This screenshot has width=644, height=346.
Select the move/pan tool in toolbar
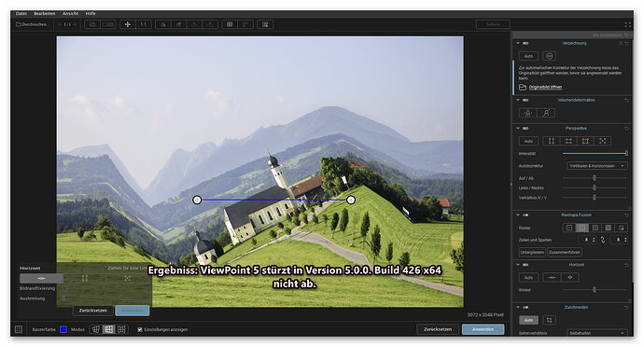(128, 24)
